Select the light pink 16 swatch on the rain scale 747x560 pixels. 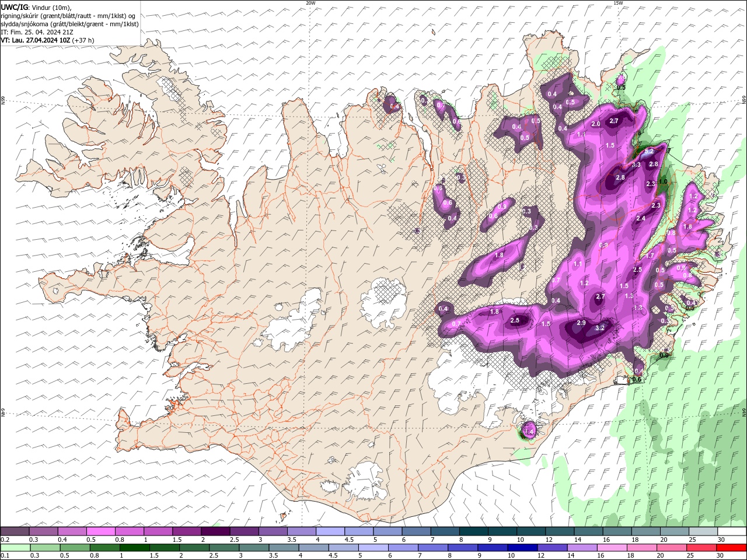pos(611,548)
